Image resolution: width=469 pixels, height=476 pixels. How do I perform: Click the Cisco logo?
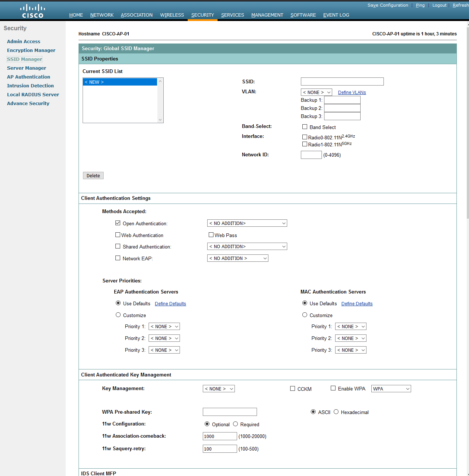[x=33, y=11]
